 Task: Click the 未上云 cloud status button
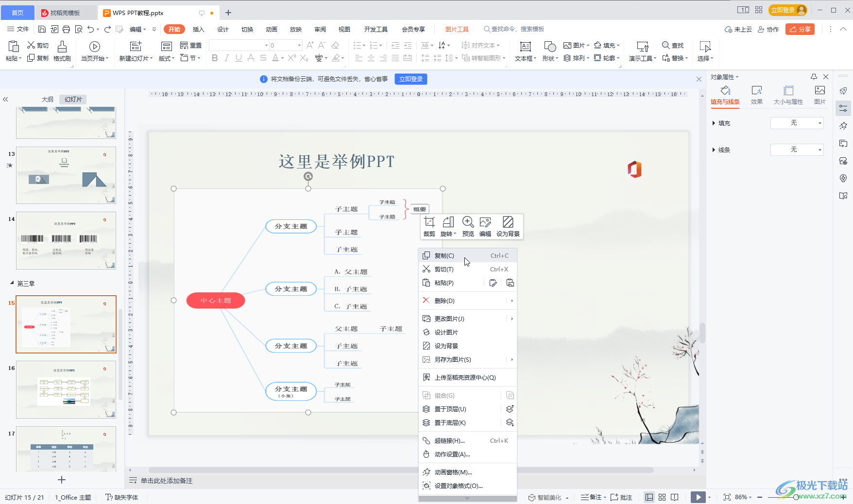(x=738, y=29)
